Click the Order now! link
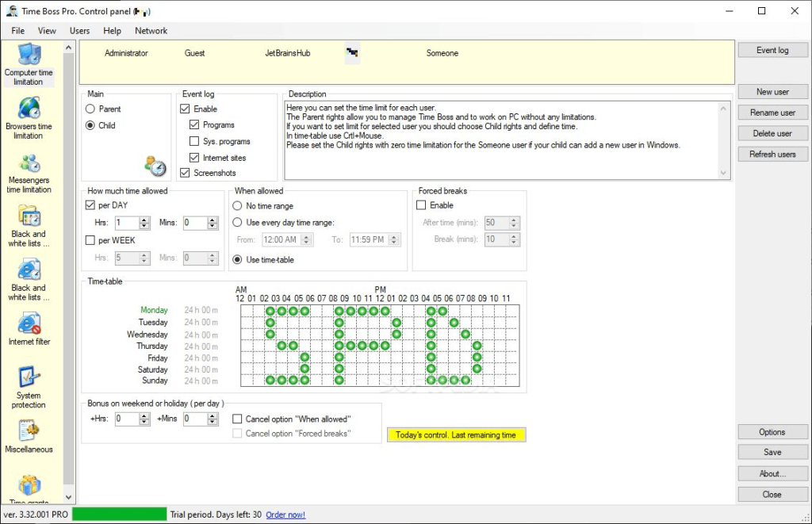The image size is (812, 524). click(x=285, y=514)
